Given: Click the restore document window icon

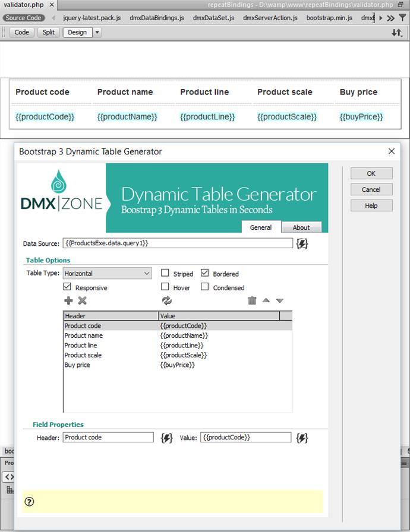Looking at the screenshot, I should (401, 5).
